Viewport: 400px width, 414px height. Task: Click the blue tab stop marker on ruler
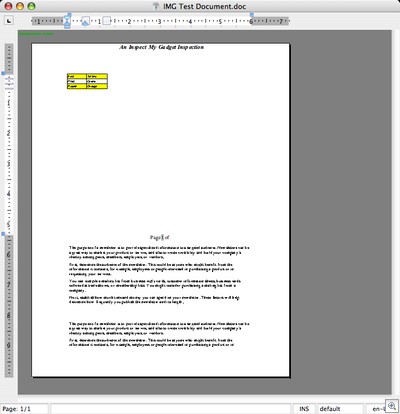(86, 22)
